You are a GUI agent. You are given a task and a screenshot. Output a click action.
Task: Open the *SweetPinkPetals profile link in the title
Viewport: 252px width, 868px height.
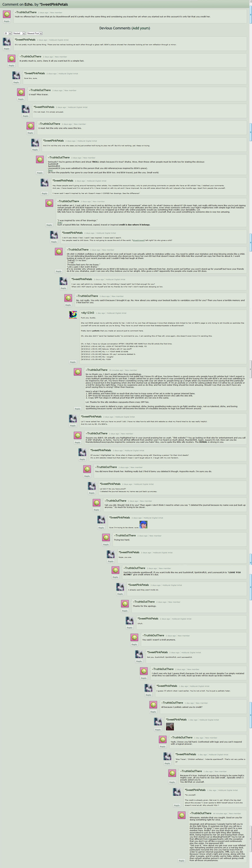click(54, 4)
